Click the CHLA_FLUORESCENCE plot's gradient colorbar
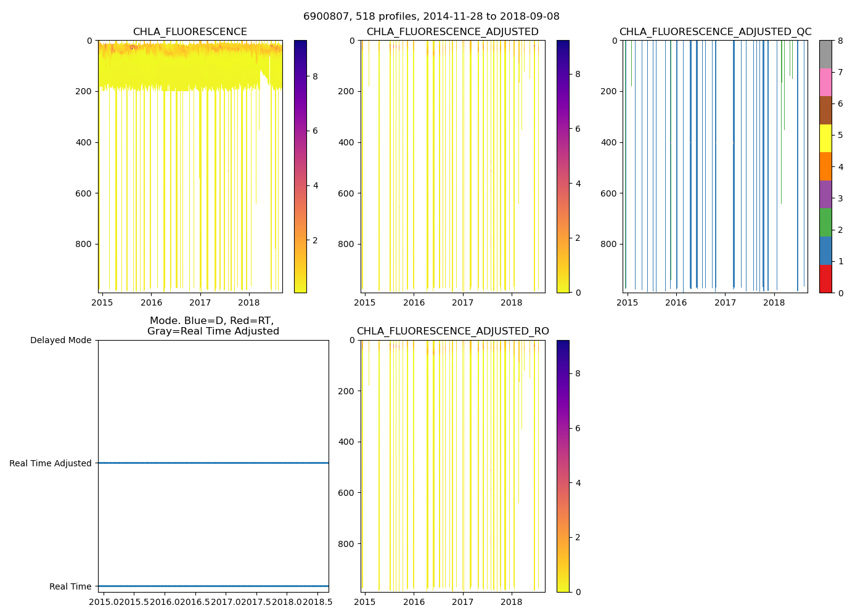 tap(300, 166)
